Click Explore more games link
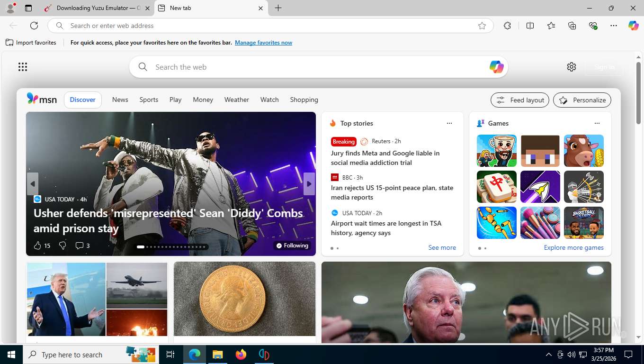The image size is (644, 364). click(573, 247)
